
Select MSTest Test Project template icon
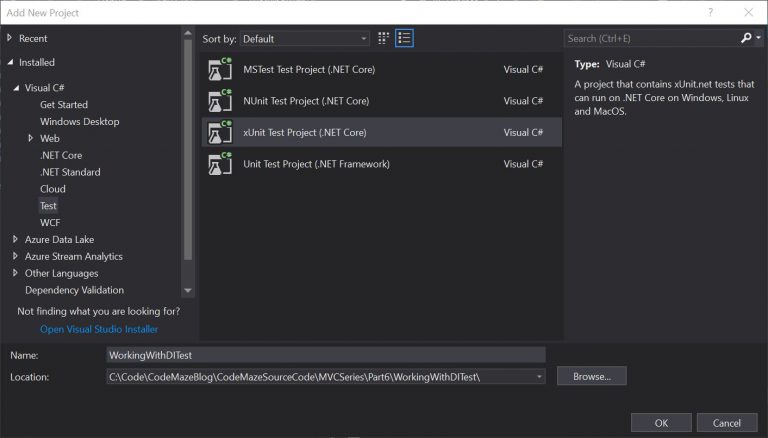220,69
